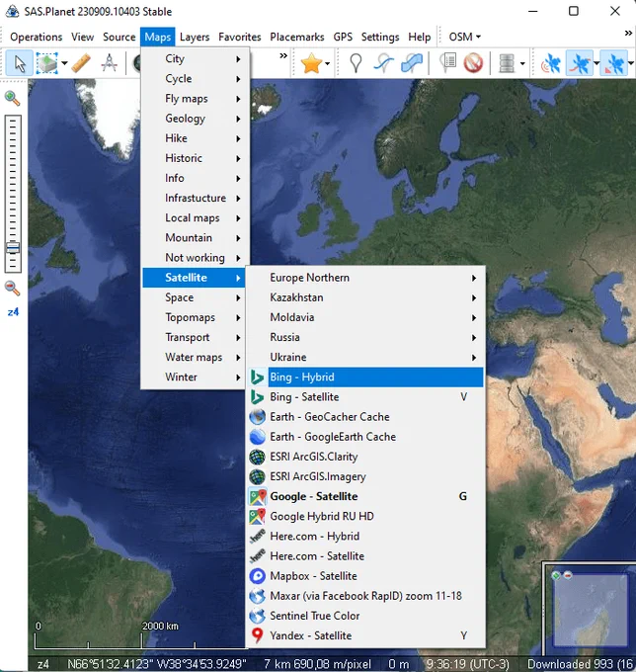The height and width of the screenshot is (672, 636).
Task: Open the placemark manager icon
Action: (x=448, y=63)
